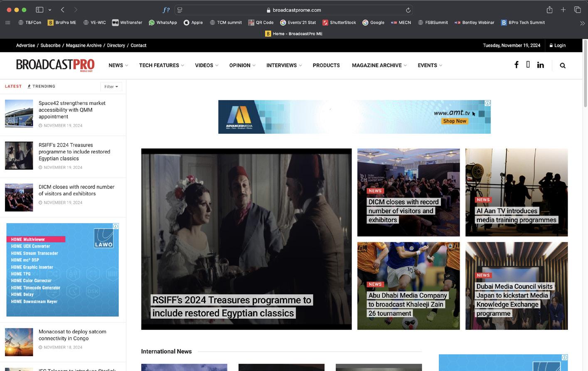Screen dimensions: 588x371
Task: Expand the NEWS menu
Action: point(118,65)
